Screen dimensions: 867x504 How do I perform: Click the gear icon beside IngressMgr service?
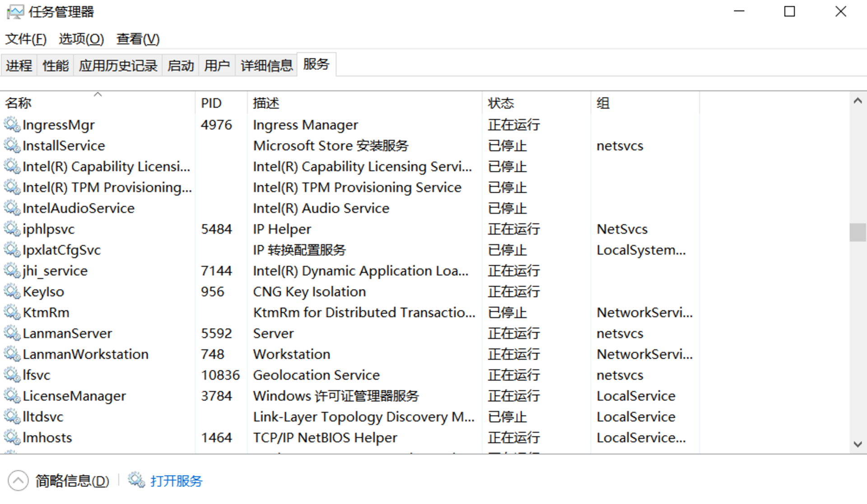[x=12, y=125]
